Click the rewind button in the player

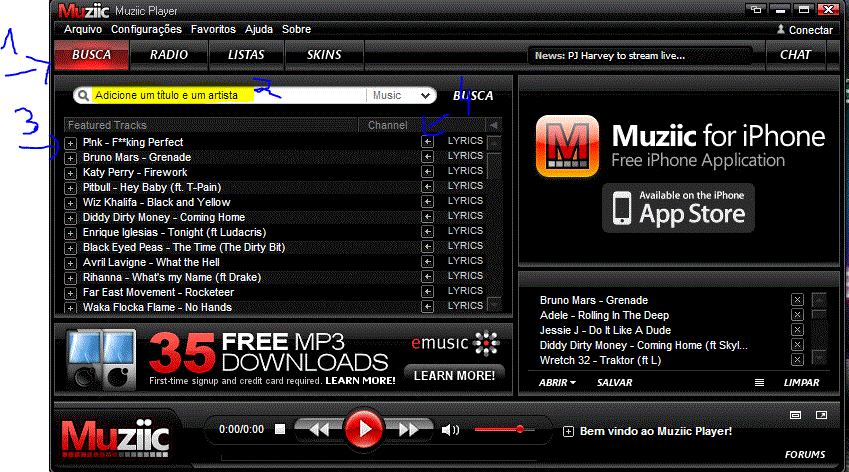(x=319, y=430)
